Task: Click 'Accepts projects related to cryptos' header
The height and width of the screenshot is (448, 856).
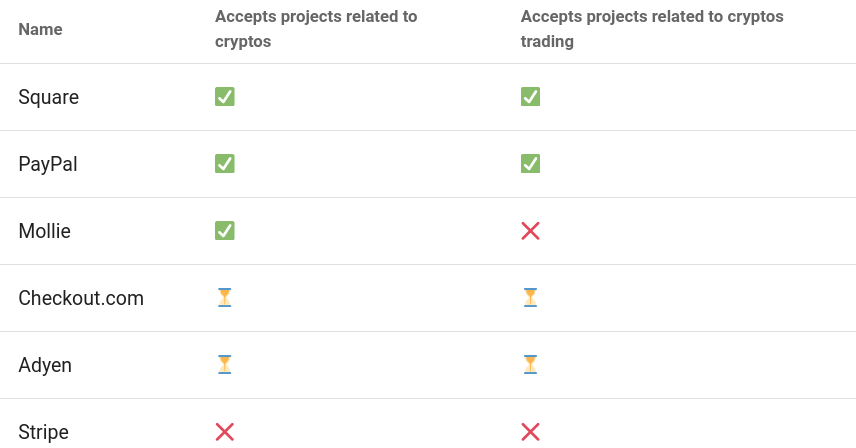Action: (316, 29)
